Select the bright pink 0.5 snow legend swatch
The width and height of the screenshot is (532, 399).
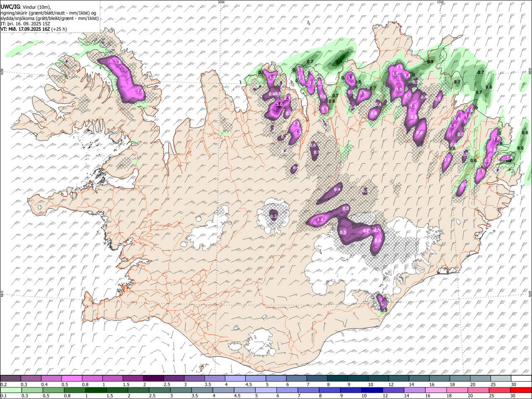pyautogui.click(x=71, y=378)
